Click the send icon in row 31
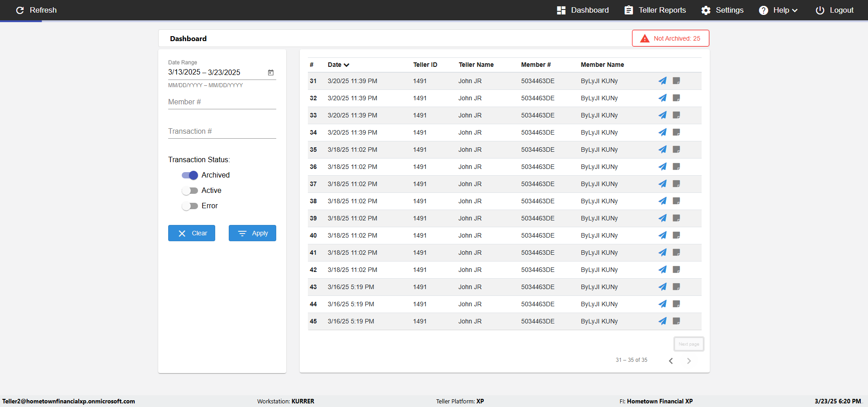868x407 pixels. 662,81
